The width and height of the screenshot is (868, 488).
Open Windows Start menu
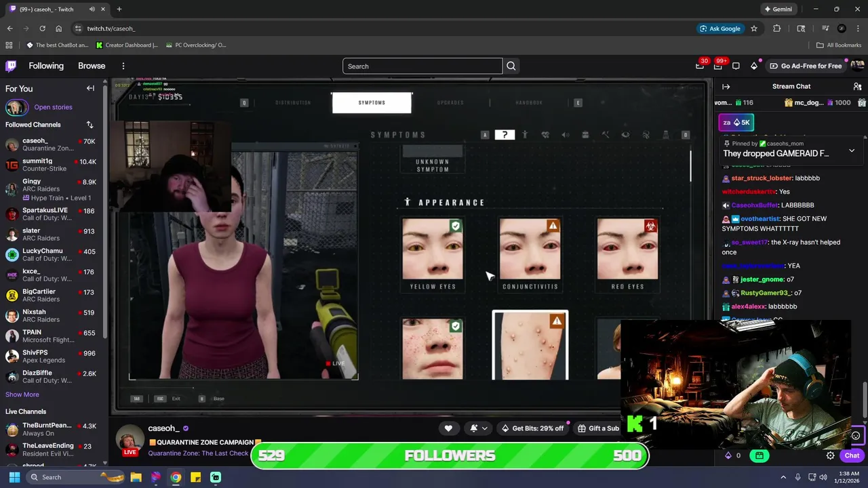click(x=14, y=477)
